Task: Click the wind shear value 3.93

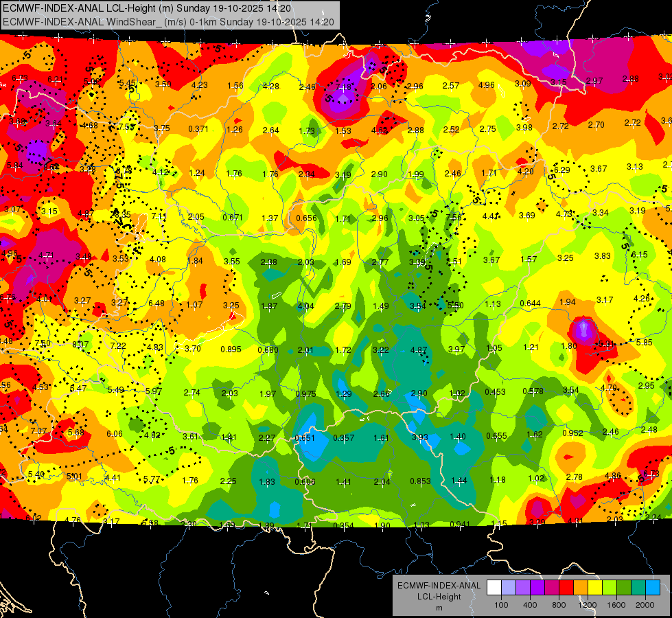Action: [420, 437]
